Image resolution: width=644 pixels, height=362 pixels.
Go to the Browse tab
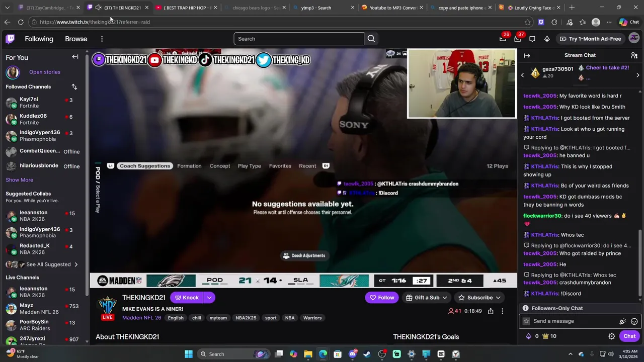coord(76,39)
